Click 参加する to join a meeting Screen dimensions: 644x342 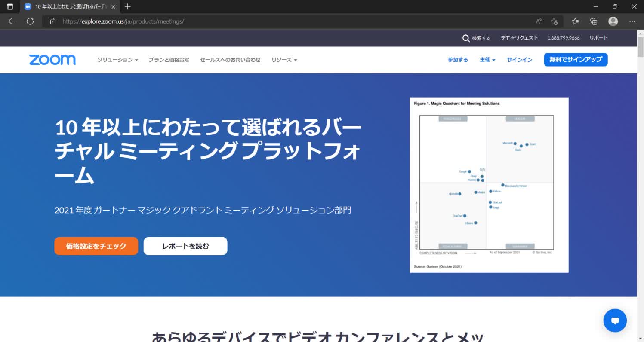(458, 60)
